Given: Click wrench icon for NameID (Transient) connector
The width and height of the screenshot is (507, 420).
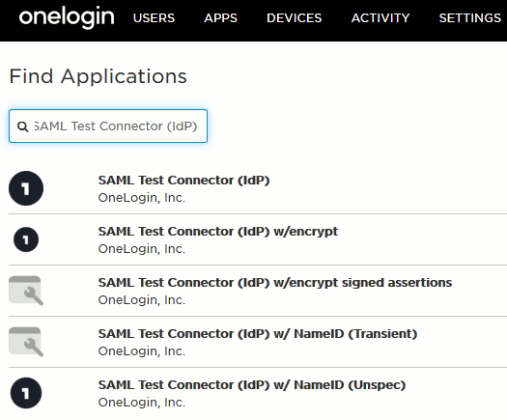Looking at the screenshot, I should pos(26,342).
